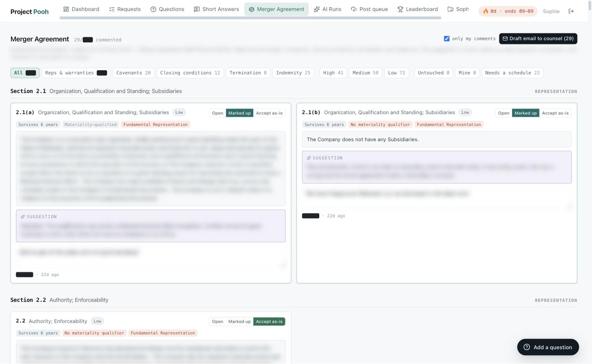This screenshot has width=592, height=364.
Task: Click Low badge on clause 2.2
Action: (97, 321)
